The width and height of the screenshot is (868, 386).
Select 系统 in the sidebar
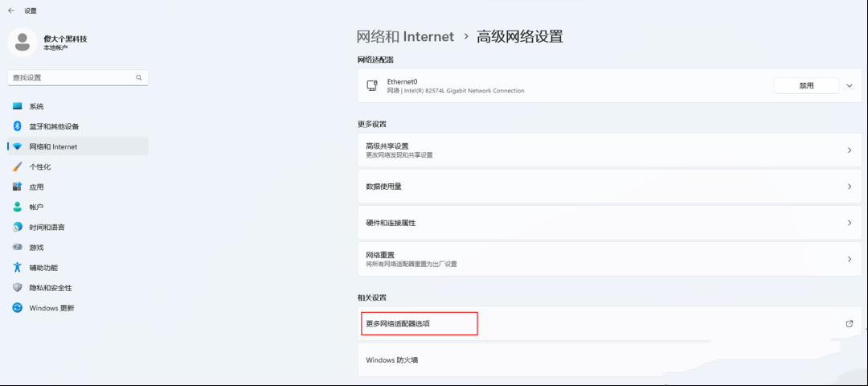78,106
